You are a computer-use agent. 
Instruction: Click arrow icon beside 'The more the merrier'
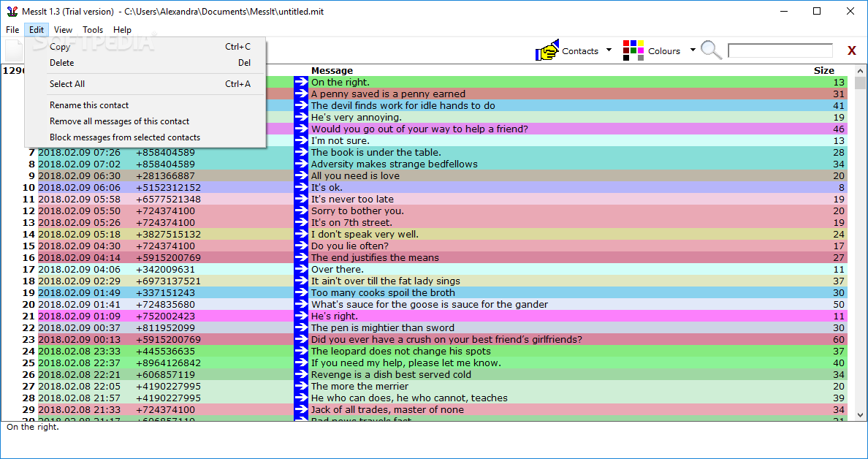click(300, 386)
